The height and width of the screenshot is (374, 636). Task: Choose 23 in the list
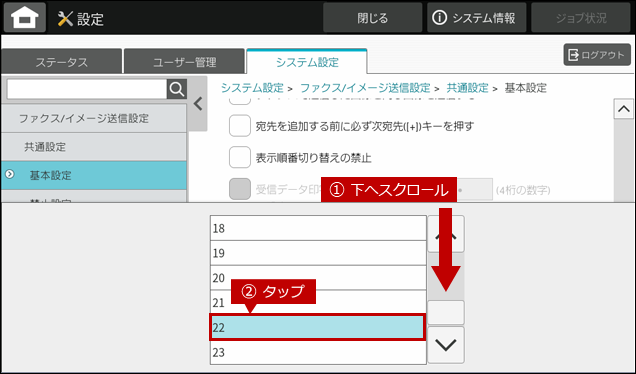[x=318, y=352]
